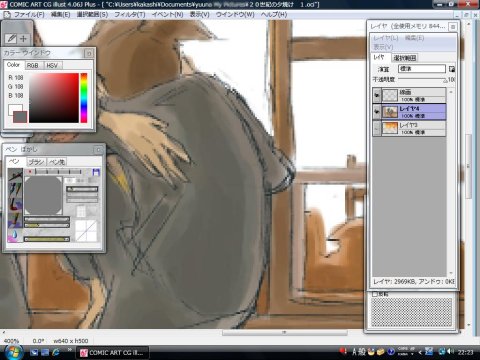This screenshot has width=480, height=360.
Task: Click the crosshair plus tool in the toolbox
Action: click(x=24, y=39)
